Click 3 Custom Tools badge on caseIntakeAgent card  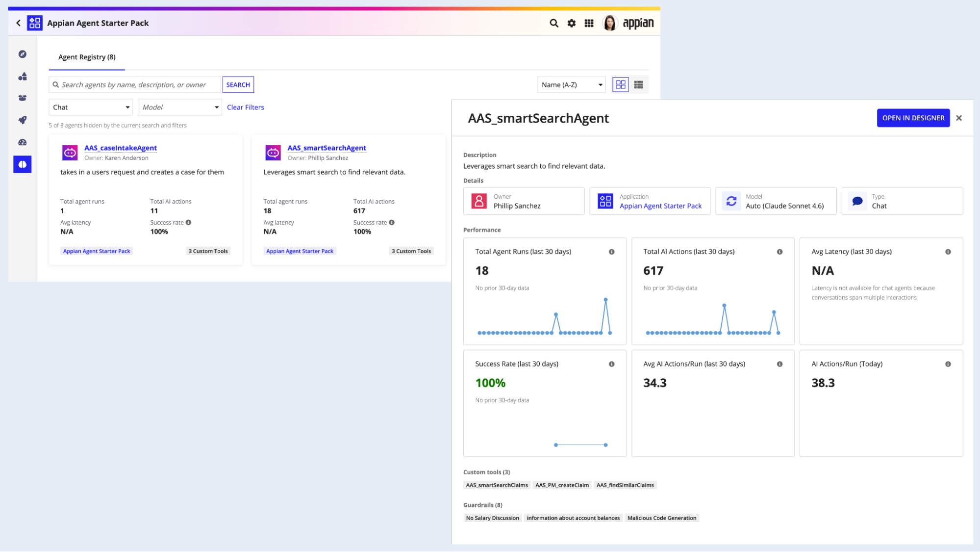click(208, 251)
